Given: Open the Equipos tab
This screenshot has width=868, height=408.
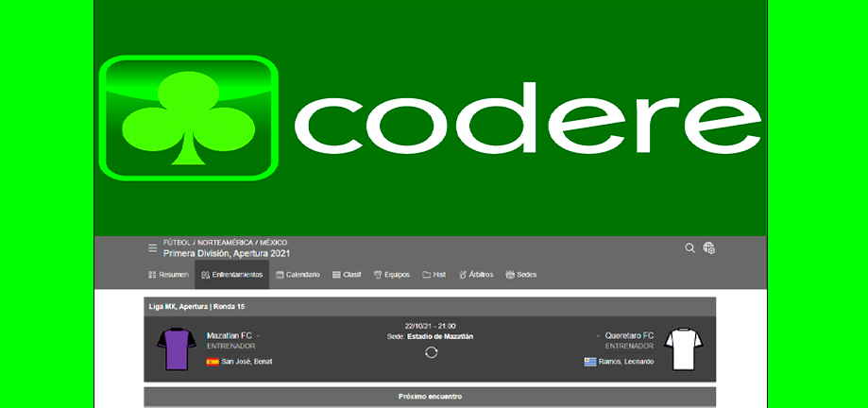Looking at the screenshot, I should 392,275.
